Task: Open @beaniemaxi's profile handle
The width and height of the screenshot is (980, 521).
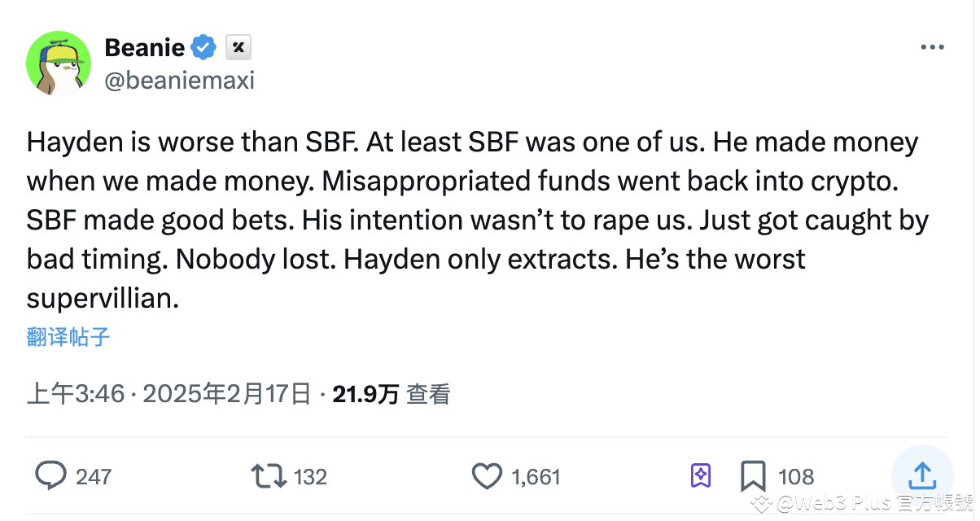Action: [179, 80]
